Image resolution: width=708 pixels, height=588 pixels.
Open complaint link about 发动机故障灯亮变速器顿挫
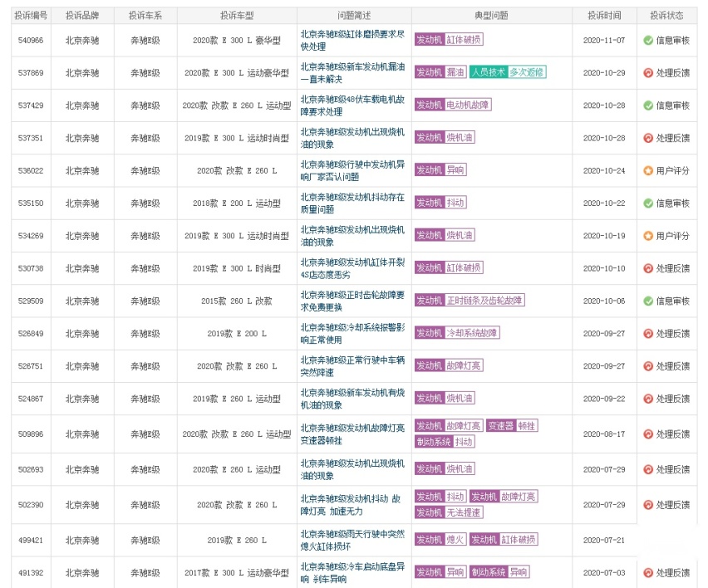tap(352, 434)
